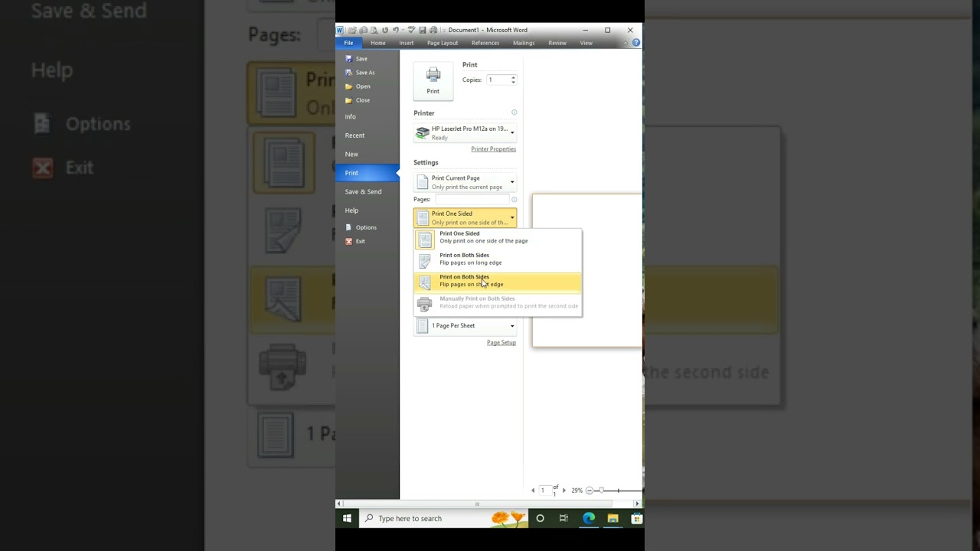Viewport: 980px width, 551px height.
Task: Click the Open folder quick access icon
Action: coord(352,30)
